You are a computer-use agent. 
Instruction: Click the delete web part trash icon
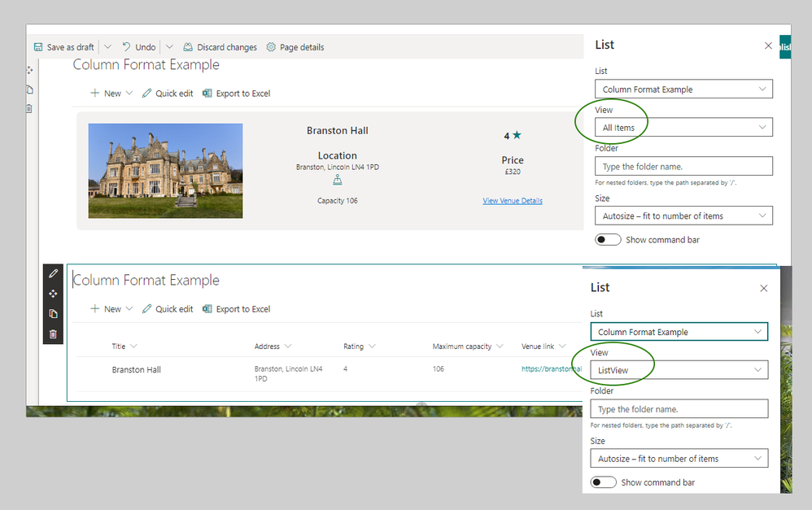tap(53, 333)
